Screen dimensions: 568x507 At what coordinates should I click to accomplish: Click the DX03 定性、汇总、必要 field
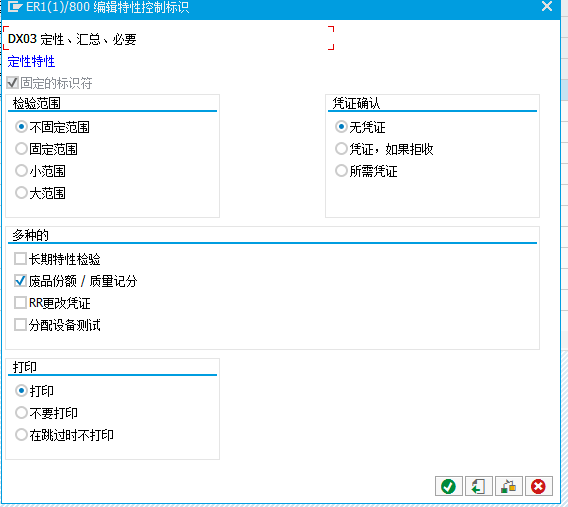tap(168, 38)
